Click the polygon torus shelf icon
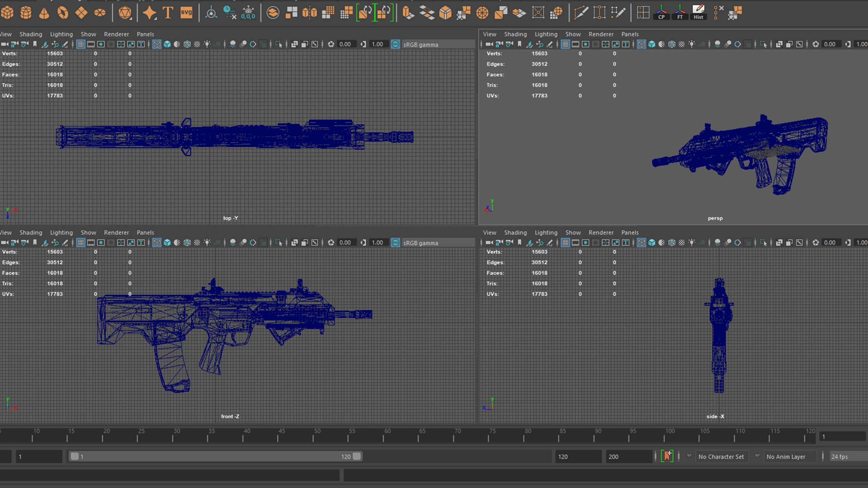 click(63, 13)
